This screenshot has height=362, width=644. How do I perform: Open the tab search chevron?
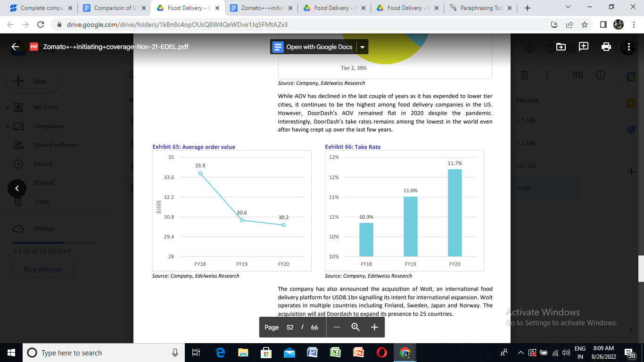pos(568,7)
